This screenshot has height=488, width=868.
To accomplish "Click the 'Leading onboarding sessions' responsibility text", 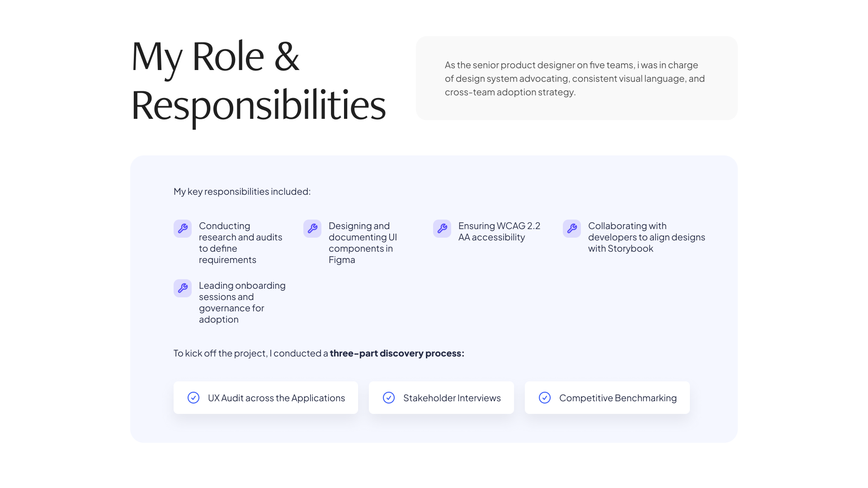I will 242,302.
